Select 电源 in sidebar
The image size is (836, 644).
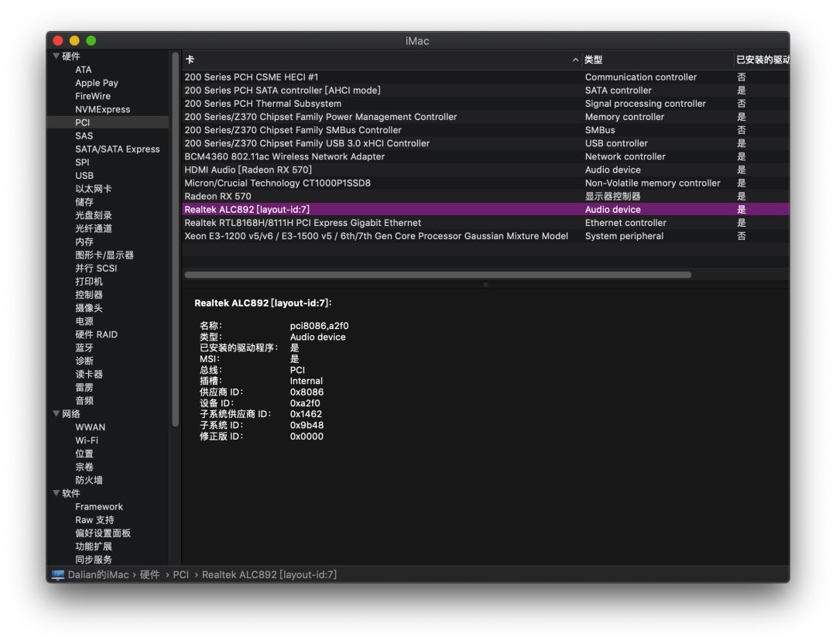[84, 321]
